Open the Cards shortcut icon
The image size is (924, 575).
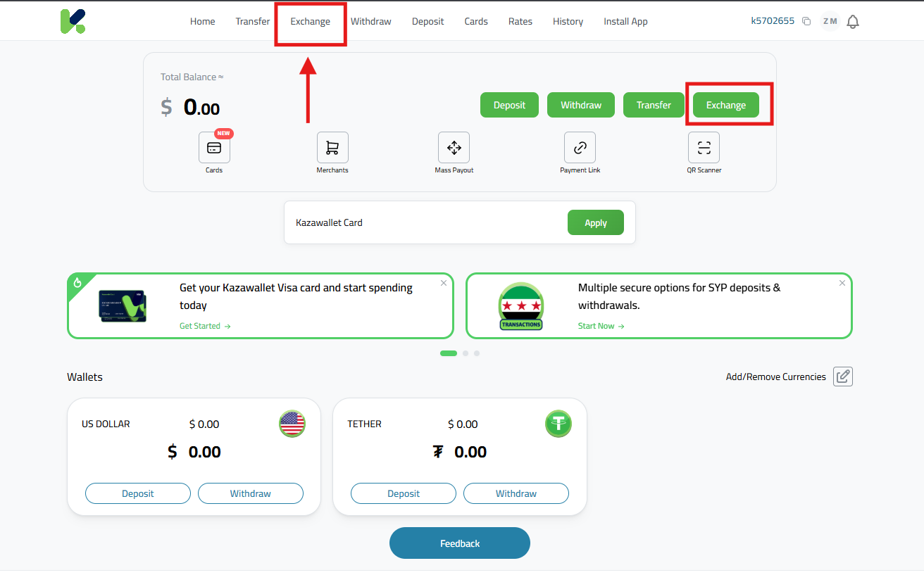point(214,148)
